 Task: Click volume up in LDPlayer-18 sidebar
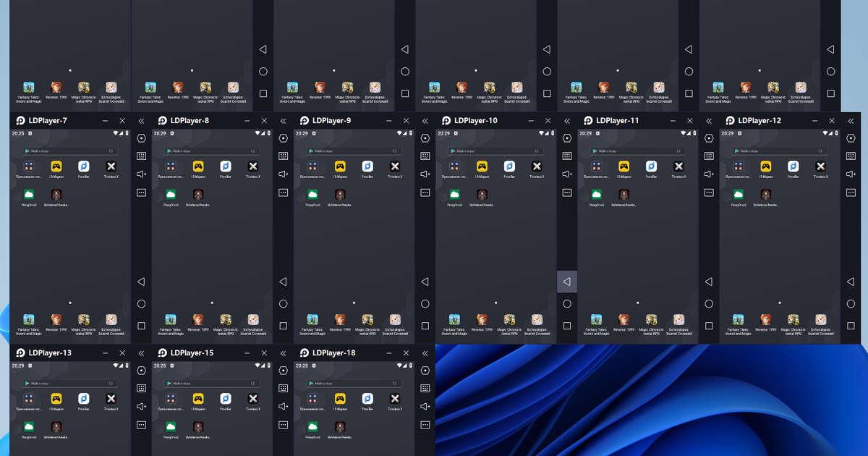(425, 406)
